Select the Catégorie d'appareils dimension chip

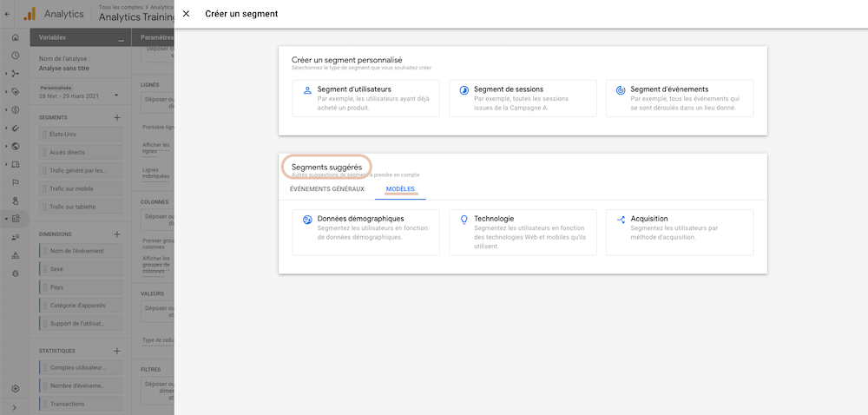81,305
